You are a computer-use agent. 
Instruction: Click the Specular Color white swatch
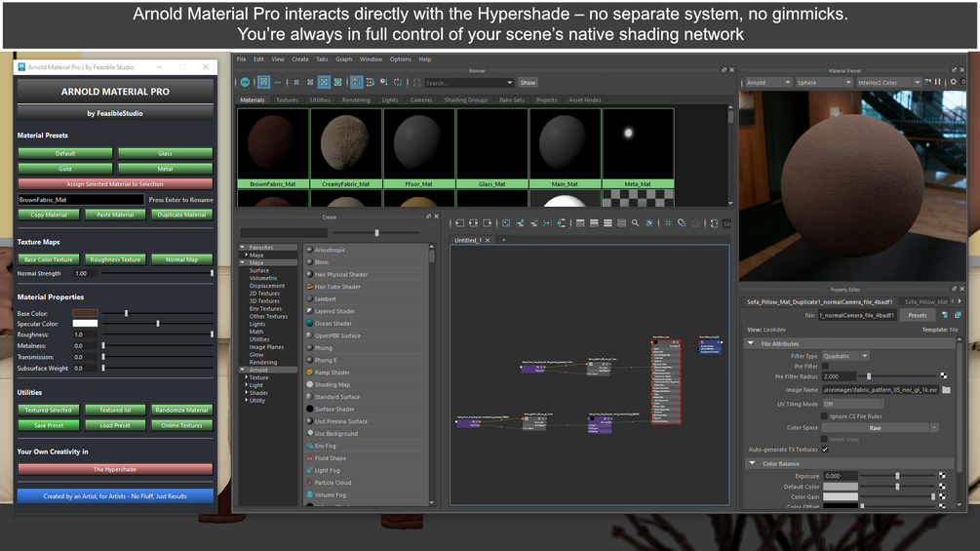click(85, 324)
